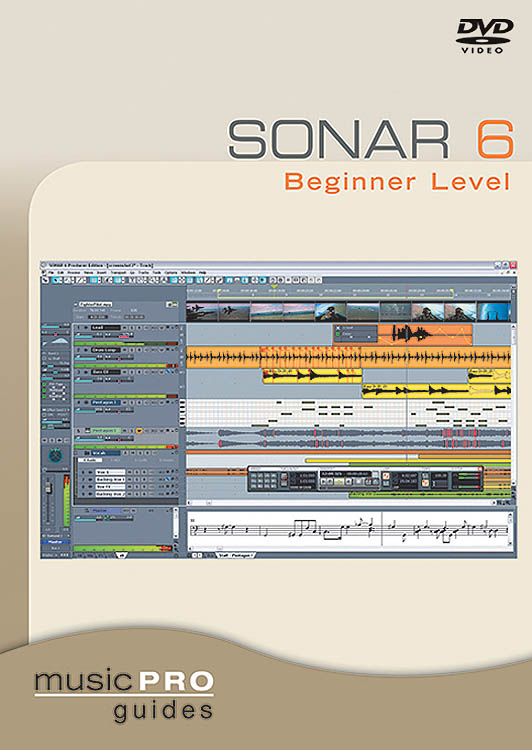Click the round pan knob in inspector

[55, 456]
